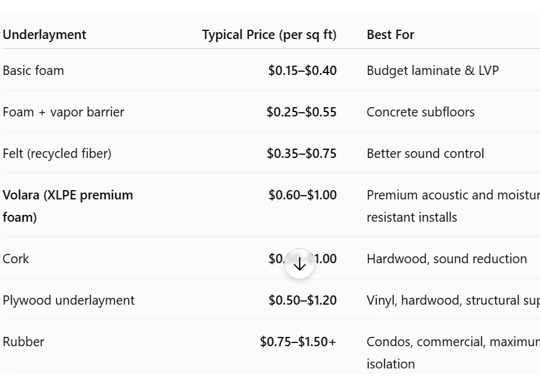This screenshot has height=392, width=540.
Task: Click the $0.25–$0.55 price value
Action: click(302, 112)
